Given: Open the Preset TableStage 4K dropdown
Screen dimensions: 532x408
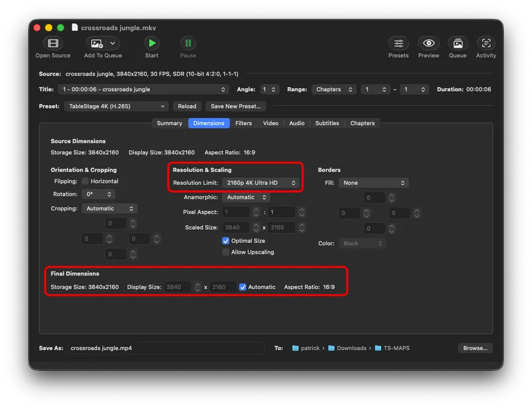Looking at the screenshot, I should coord(116,106).
